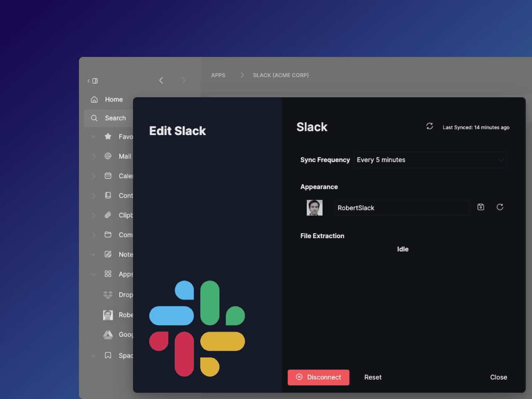This screenshot has width=532, height=399.
Task: Click the Sync Frequency label
Action: pyautogui.click(x=325, y=160)
